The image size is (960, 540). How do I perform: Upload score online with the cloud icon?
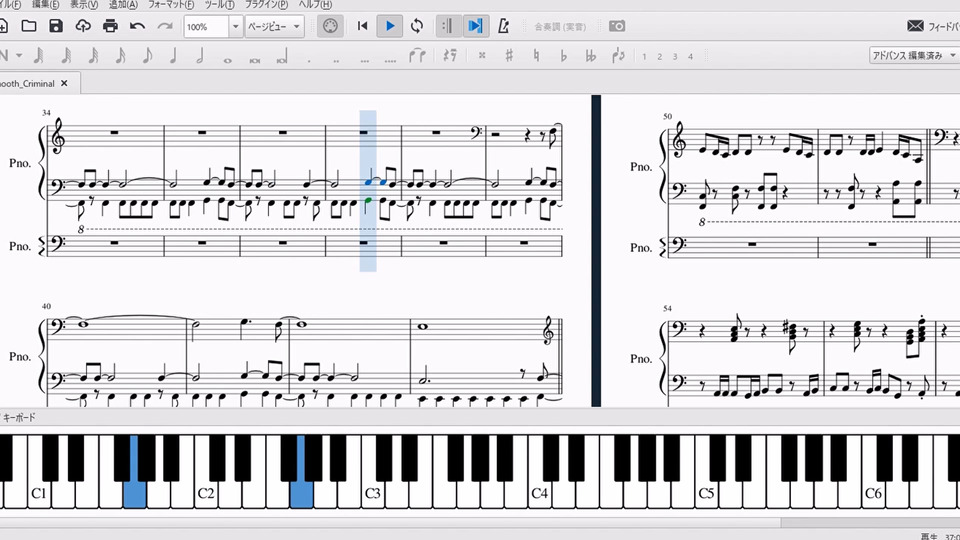[x=83, y=26]
